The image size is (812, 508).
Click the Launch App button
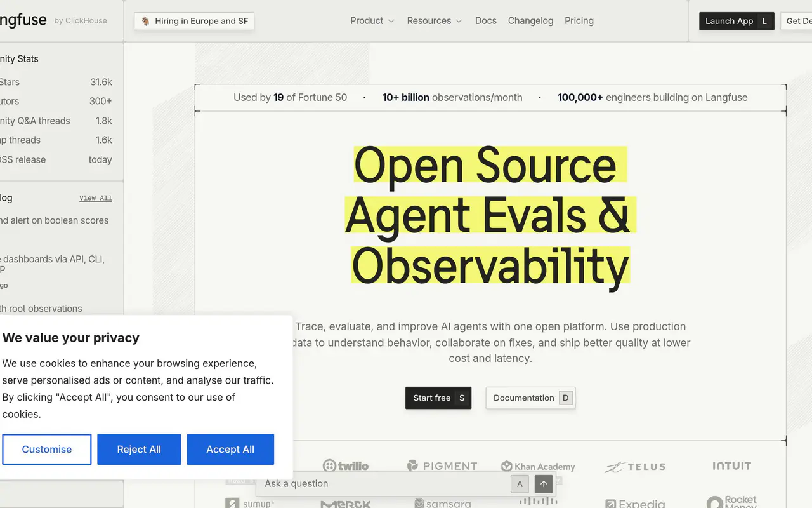tap(737, 21)
